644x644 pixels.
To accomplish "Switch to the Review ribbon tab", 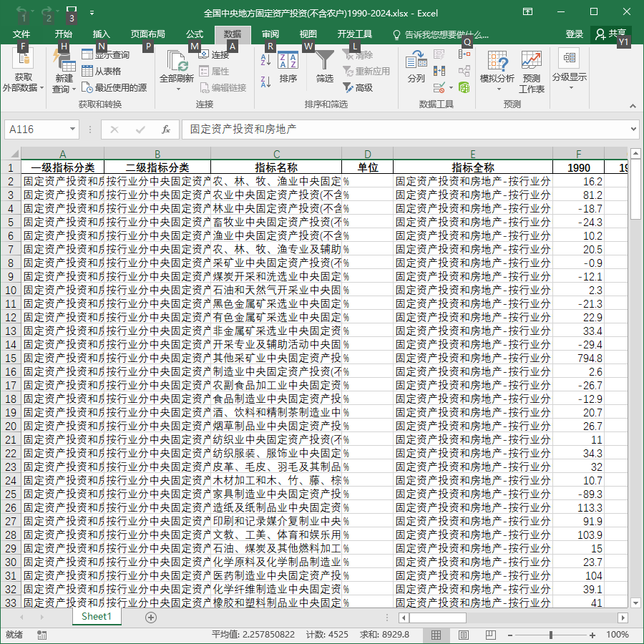I will click(x=270, y=34).
